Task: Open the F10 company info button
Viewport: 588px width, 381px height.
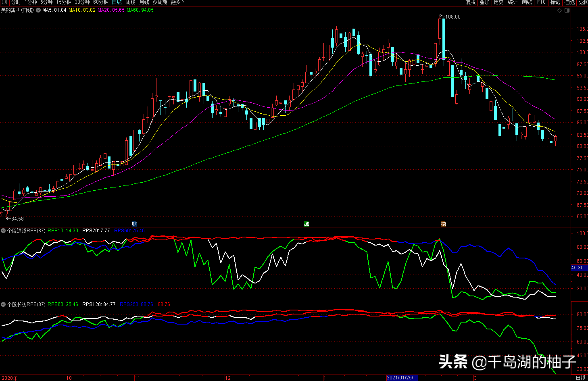Action: tap(541, 2)
